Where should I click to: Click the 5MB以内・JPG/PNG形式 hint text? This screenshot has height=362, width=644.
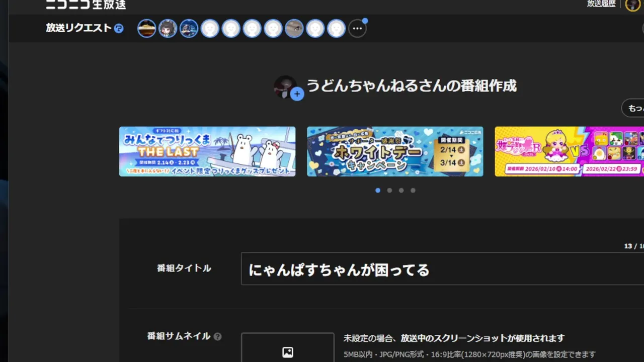pos(469,354)
